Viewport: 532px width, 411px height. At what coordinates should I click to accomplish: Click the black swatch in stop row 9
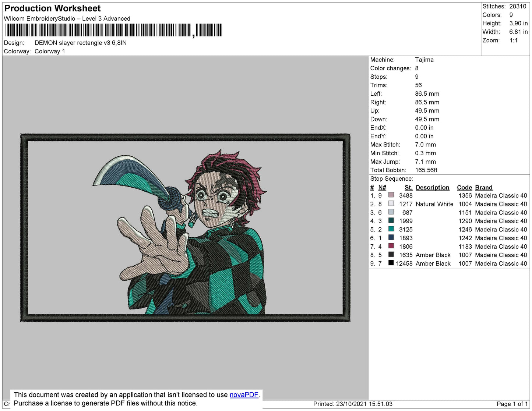[x=391, y=263]
